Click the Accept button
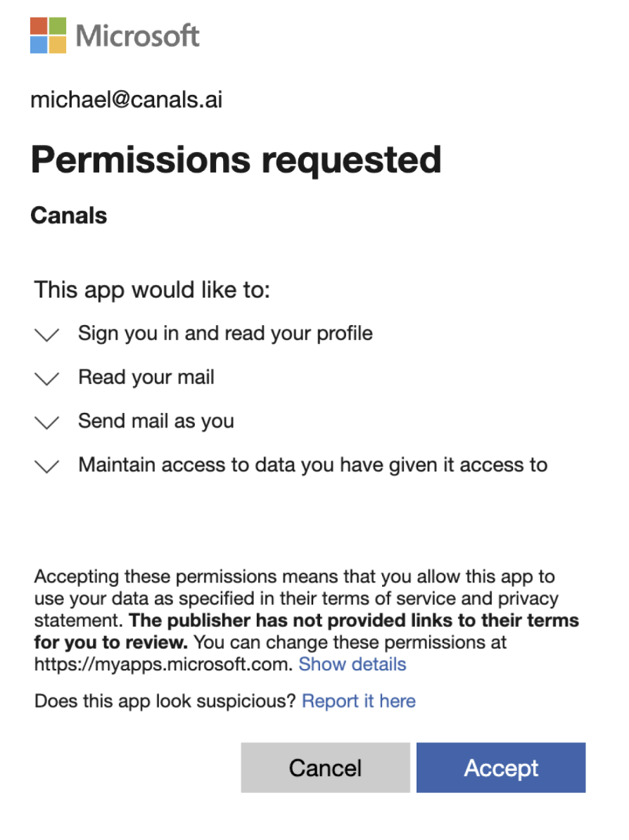The image size is (629, 840). (501, 768)
